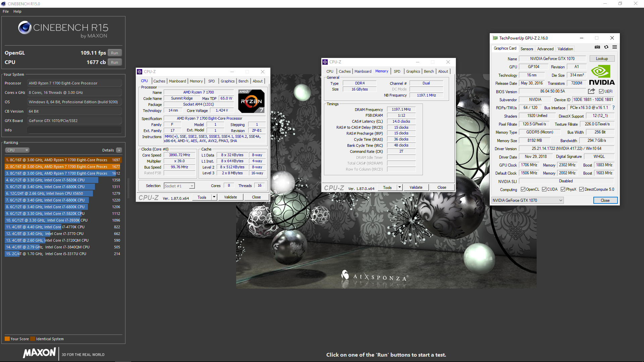Toggle the CUDA checkbox
644x362 pixels.
(544, 189)
